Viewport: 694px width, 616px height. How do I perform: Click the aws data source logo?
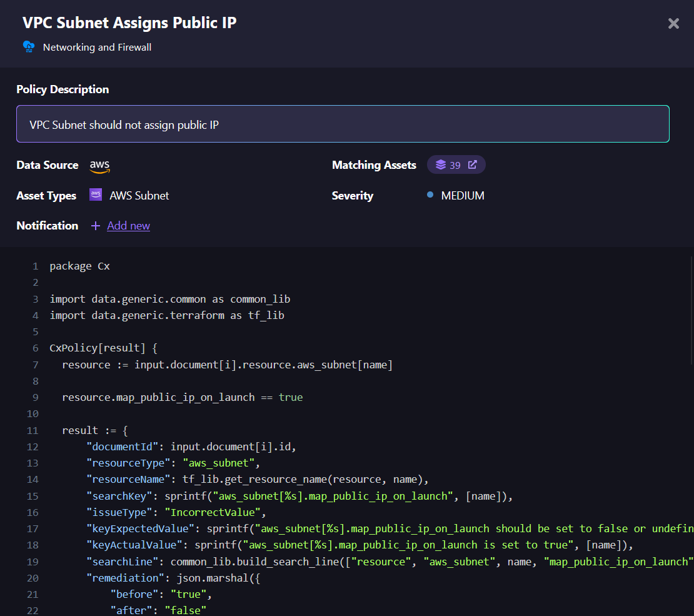click(99, 166)
